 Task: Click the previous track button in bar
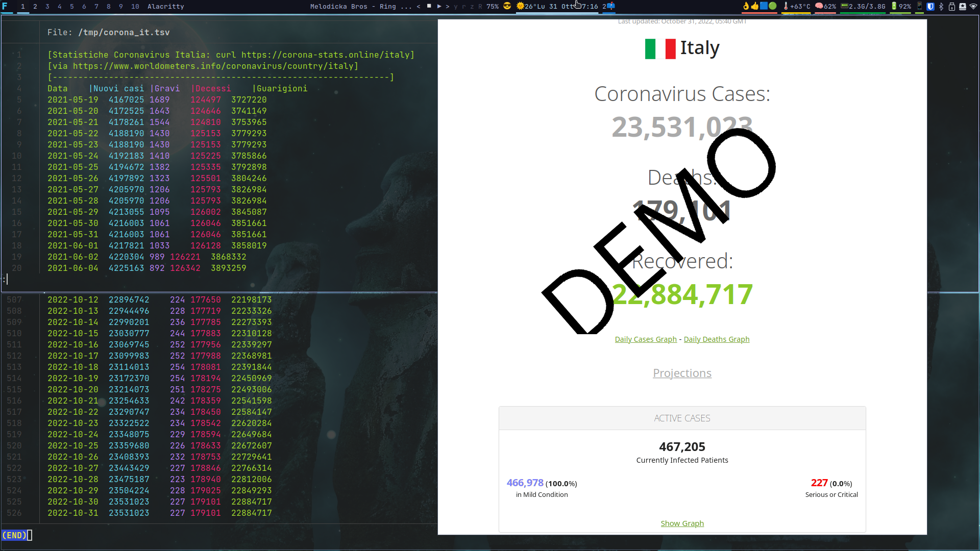click(419, 7)
